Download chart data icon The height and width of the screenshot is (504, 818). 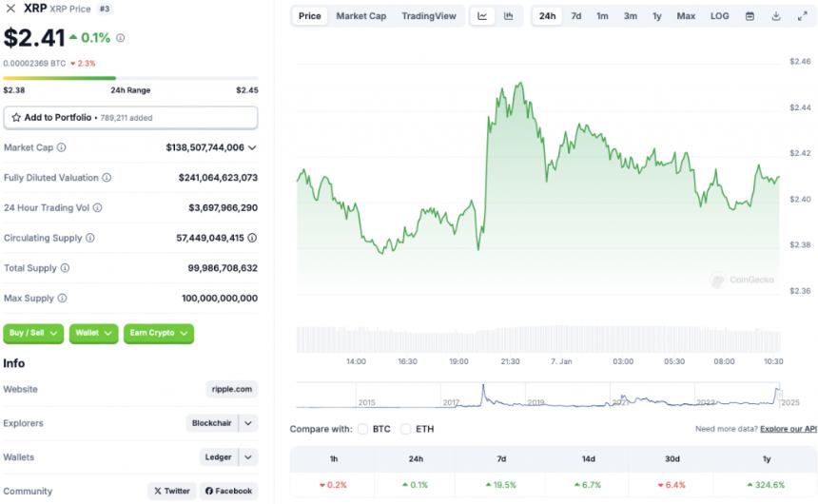[x=776, y=16]
